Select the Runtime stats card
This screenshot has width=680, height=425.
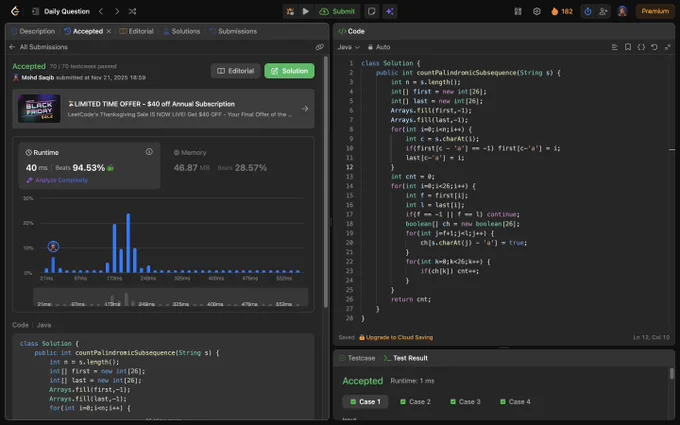click(89, 166)
